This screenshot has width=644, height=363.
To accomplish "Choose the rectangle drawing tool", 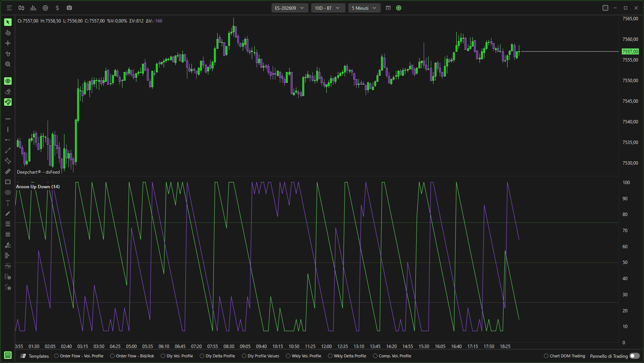I will (x=8, y=182).
